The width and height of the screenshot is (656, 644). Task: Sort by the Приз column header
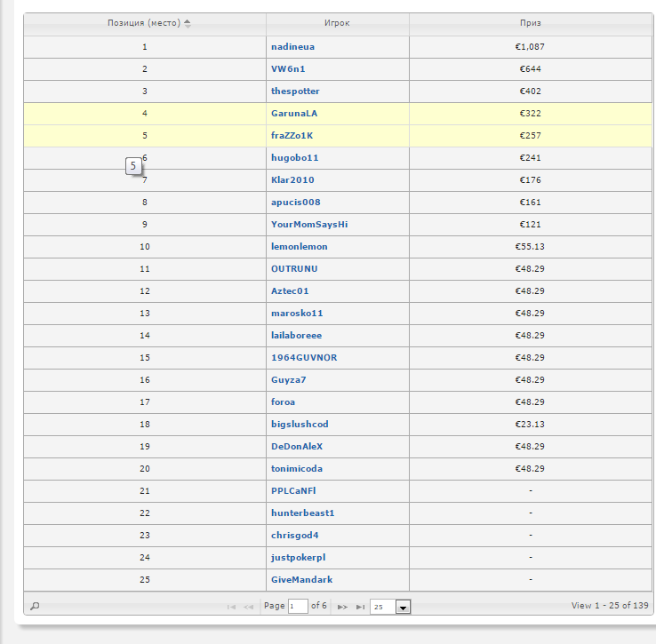531,23
